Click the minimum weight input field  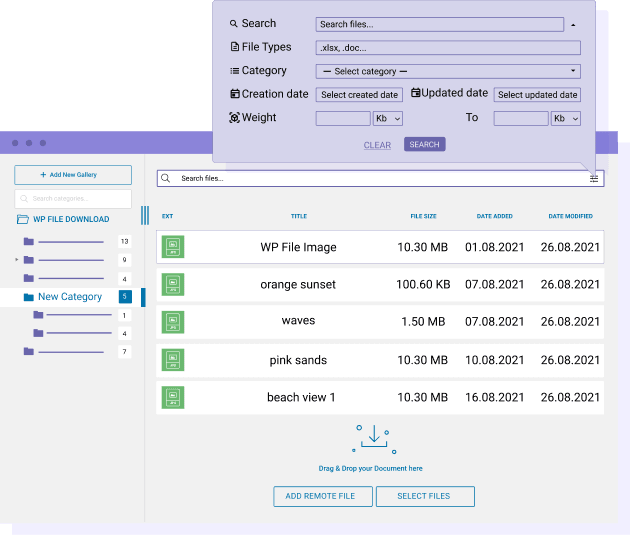343,118
